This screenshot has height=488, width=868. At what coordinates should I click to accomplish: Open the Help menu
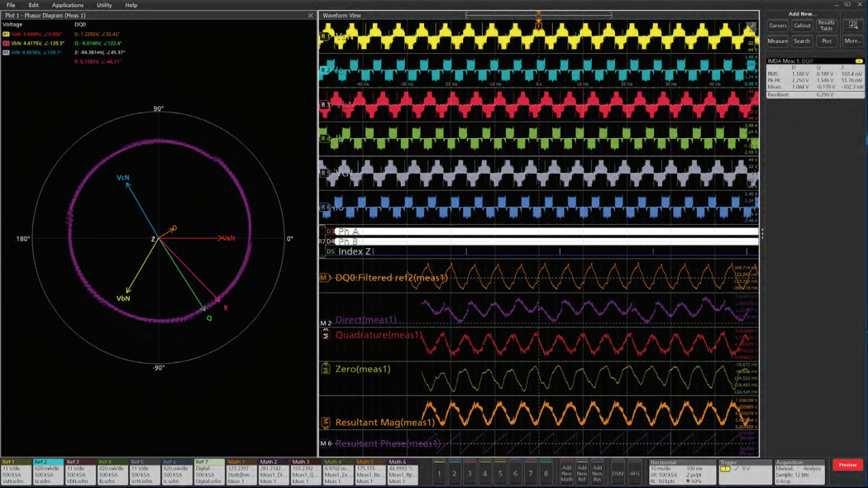coord(131,5)
